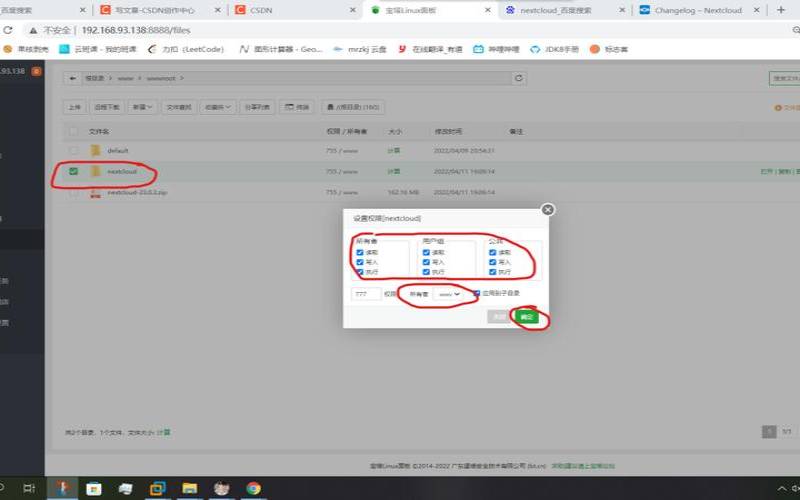The image size is (800, 500).
Task: Toggle owner write permission checkbox
Action: (x=360, y=262)
